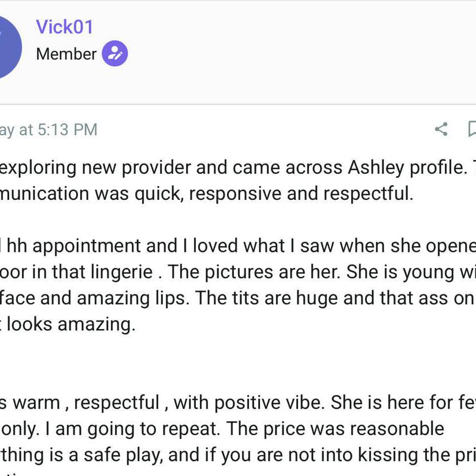Click the Member title label
The width and height of the screenshot is (476, 476).
[x=66, y=54]
